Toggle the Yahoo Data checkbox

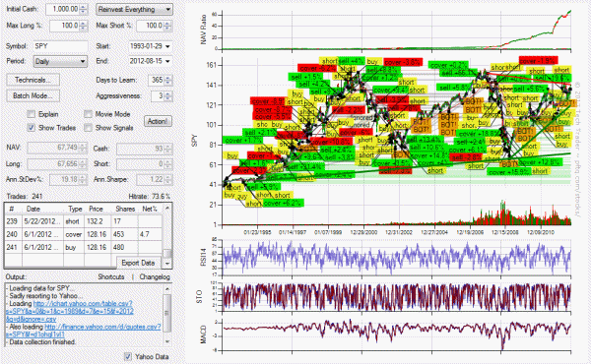(x=128, y=356)
